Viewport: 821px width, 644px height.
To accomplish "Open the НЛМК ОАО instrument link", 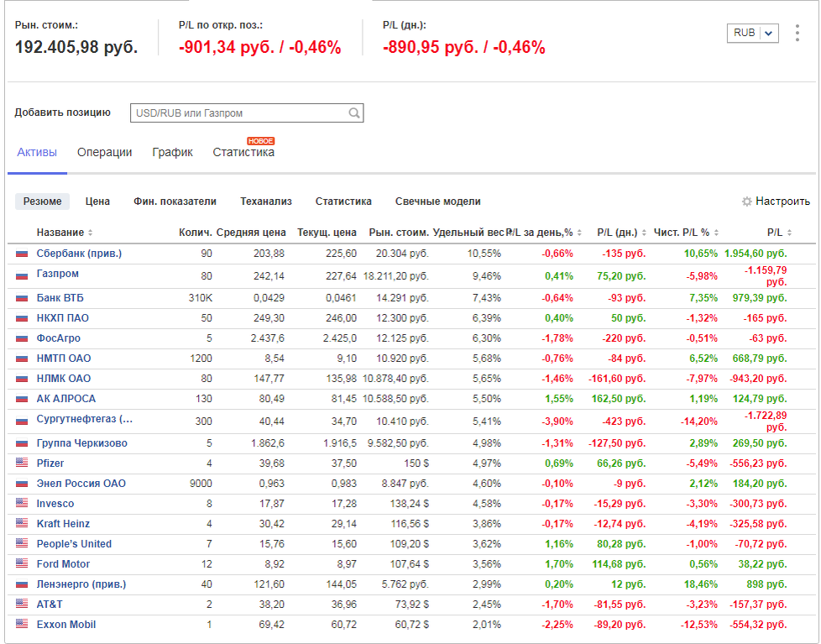I will [64, 379].
